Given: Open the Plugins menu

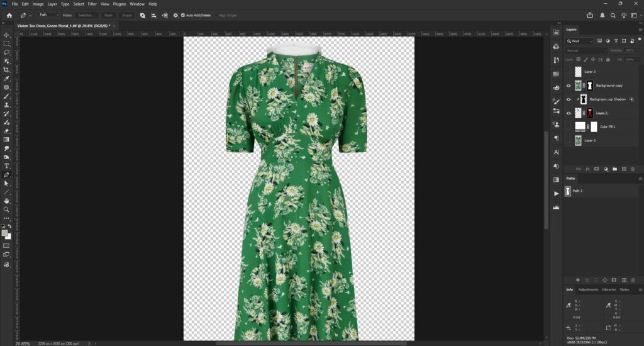Looking at the screenshot, I should point(119,4).
